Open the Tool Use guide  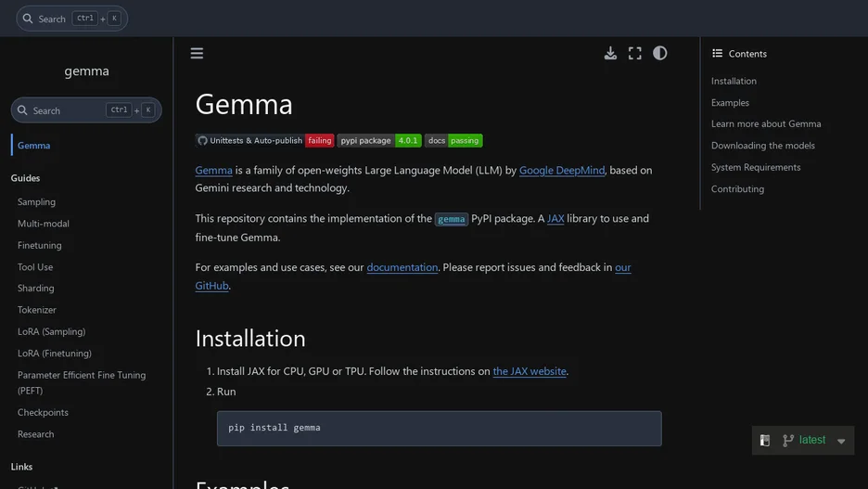(x=35, y=266)
